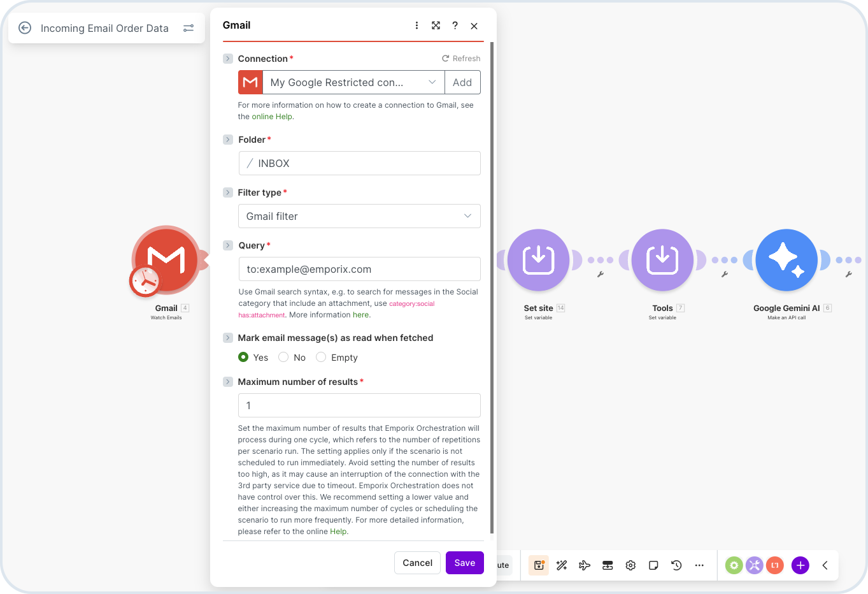The image size is (868, 594).
Task: Open the Gmail filter dropdown
Action: point(359,216)
